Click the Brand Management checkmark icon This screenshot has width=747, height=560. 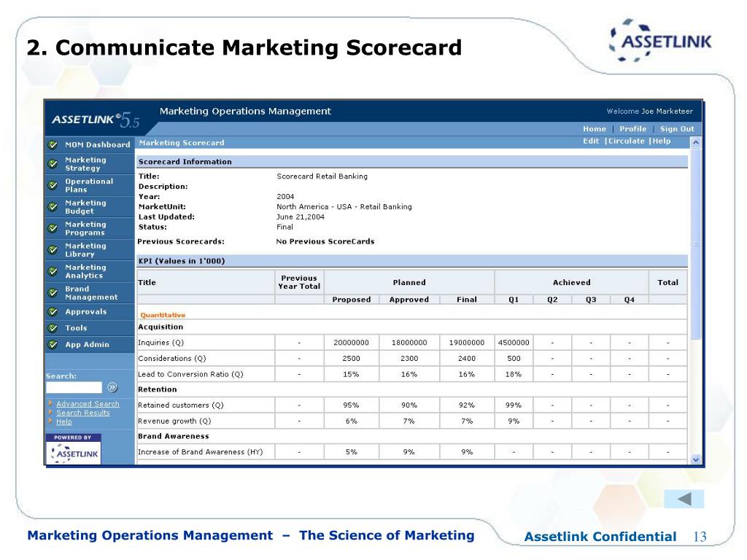[x=53, y=293]
